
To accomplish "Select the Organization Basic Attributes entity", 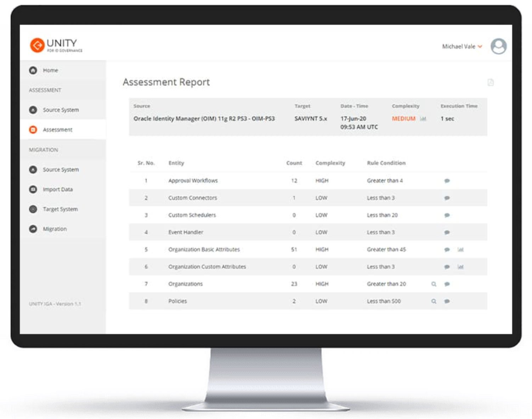I will [x=204, y=249].
